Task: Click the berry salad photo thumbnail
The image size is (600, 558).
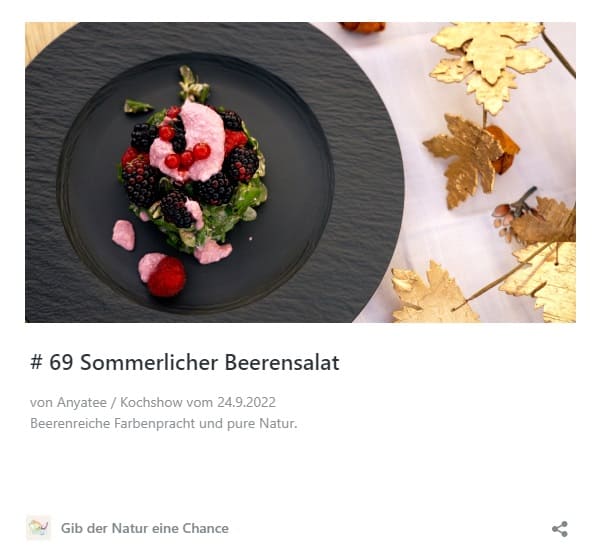Action: click(x=300, y=172)
